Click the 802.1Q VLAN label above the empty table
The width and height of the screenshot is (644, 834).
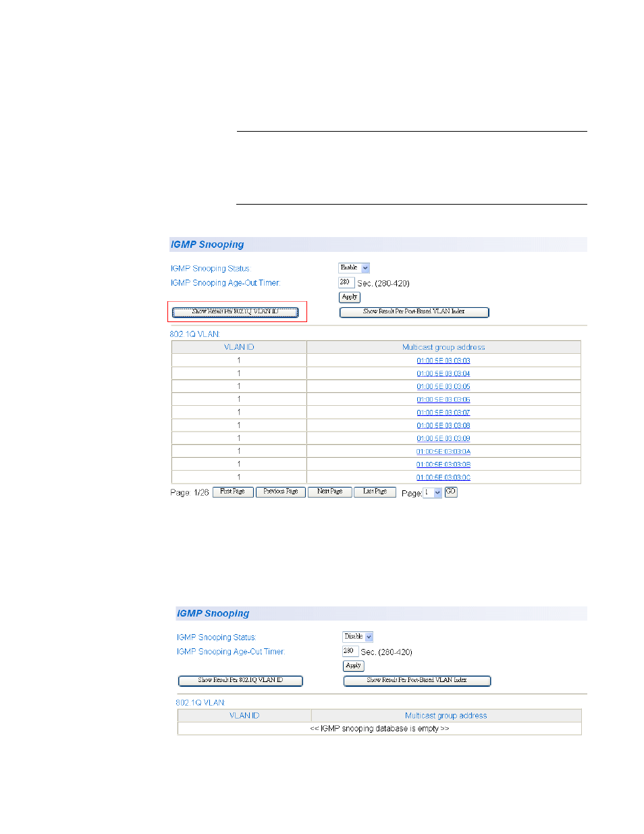tap(200, 703)
